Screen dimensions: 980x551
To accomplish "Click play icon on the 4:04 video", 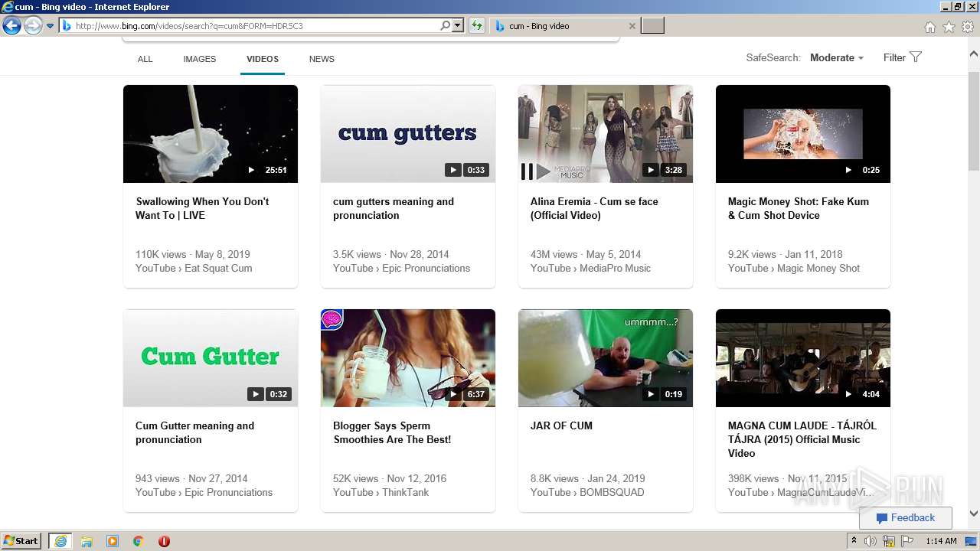I will click(848, 394).
